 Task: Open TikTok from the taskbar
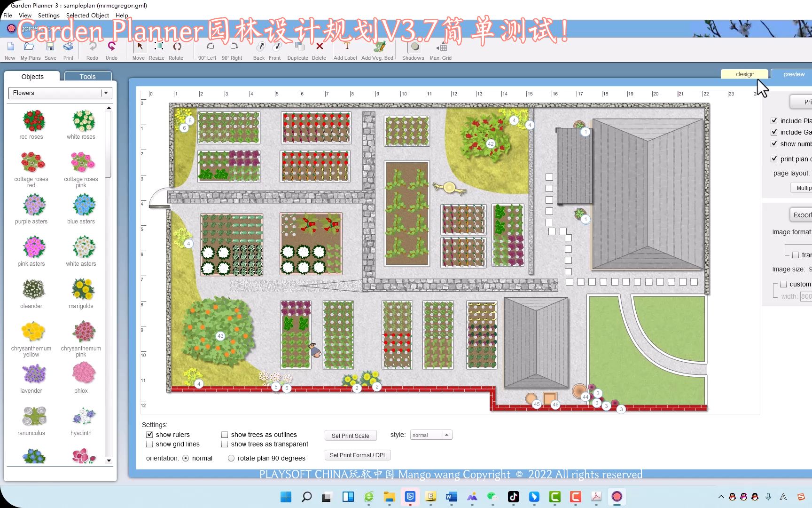click(x=513, y=497)
